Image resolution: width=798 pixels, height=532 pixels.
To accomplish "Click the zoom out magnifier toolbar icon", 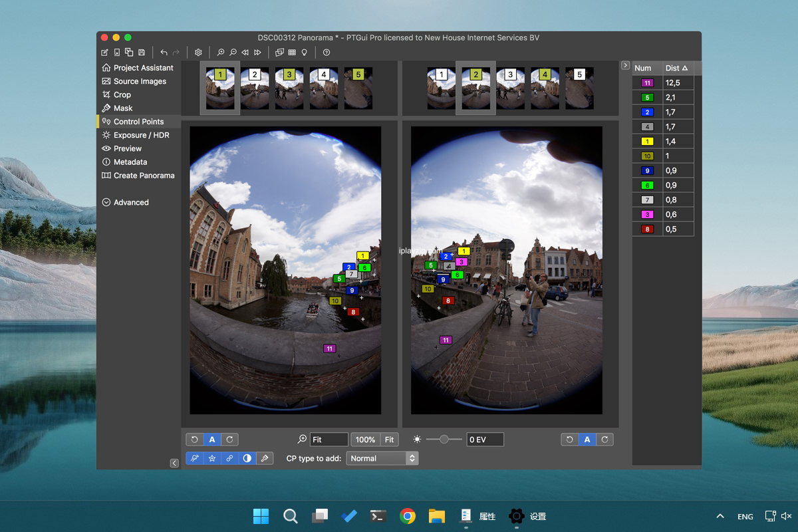I will 233,53.
